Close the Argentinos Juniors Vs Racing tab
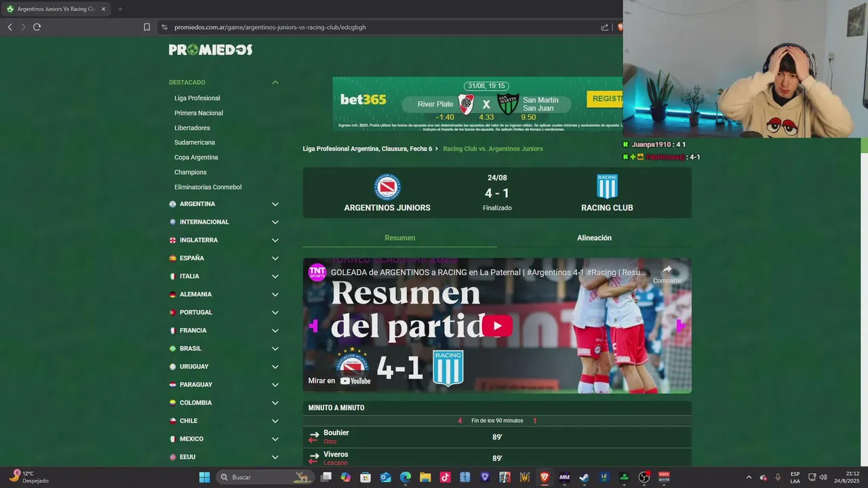 (x=104, y=9)
